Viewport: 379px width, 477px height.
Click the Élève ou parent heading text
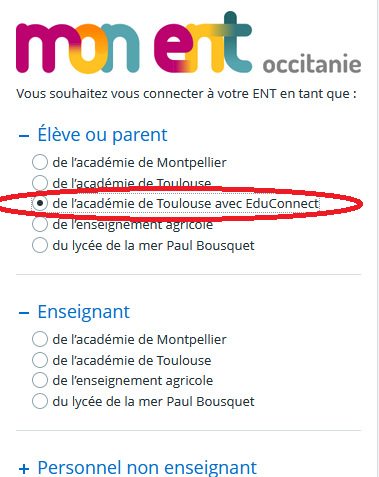click(102, 135)
